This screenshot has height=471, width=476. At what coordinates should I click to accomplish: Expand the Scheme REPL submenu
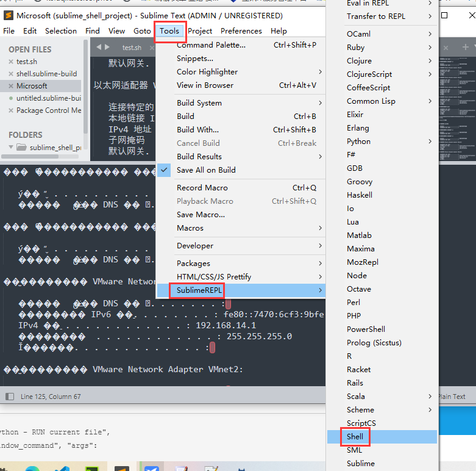[x=382, y=409]
